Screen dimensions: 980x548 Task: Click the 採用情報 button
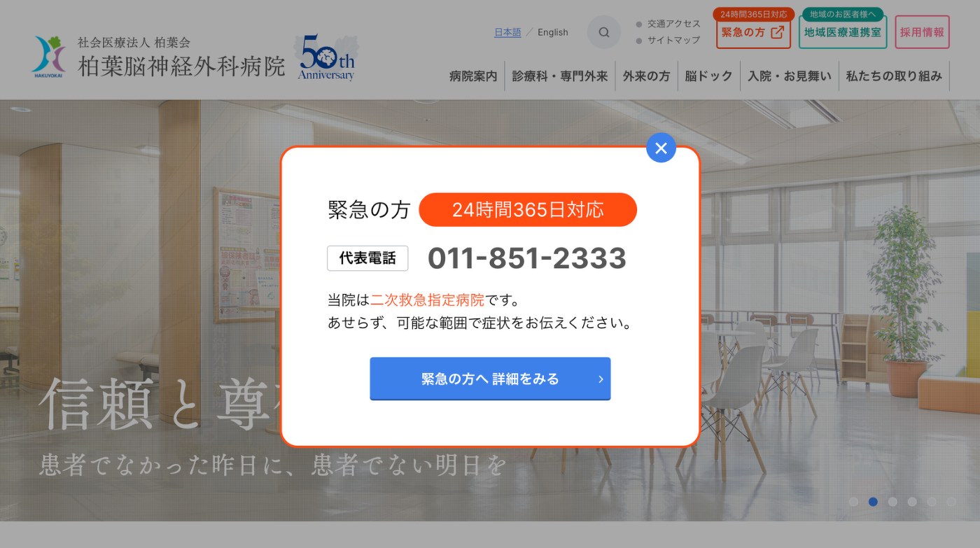(922, 32)
